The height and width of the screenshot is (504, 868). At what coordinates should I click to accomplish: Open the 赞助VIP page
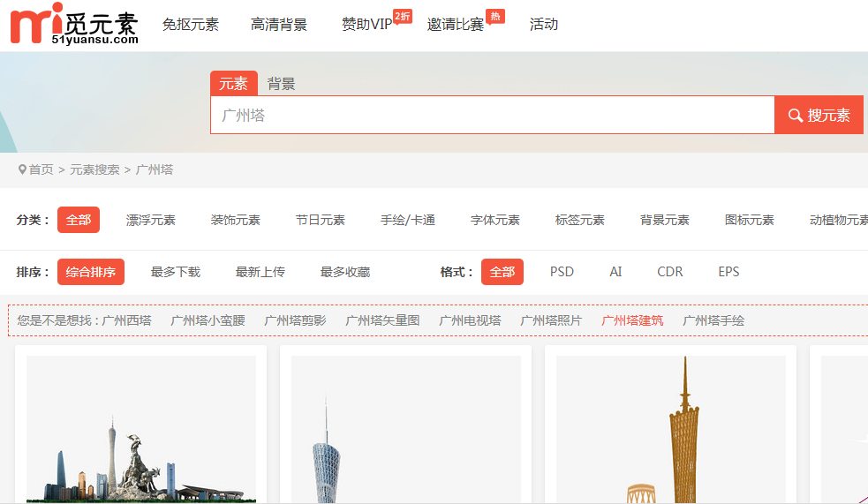(x=367, y=25)
